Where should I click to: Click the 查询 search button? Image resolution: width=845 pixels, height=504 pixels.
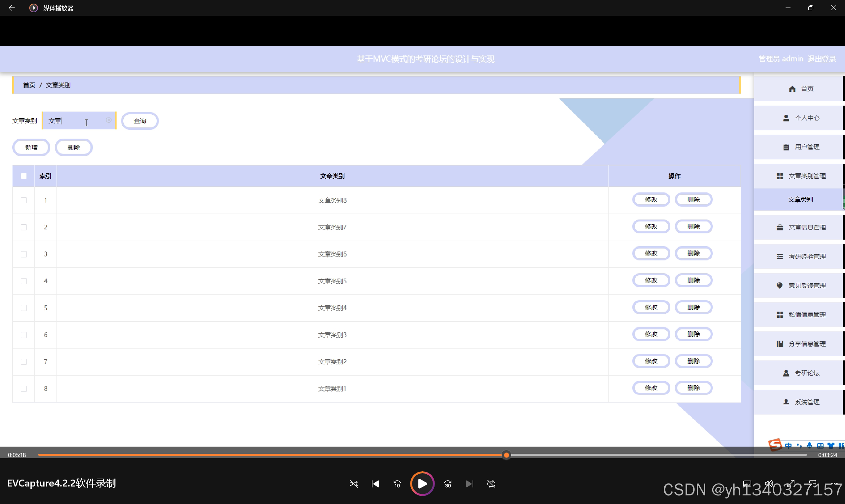[x=140, y=121]
